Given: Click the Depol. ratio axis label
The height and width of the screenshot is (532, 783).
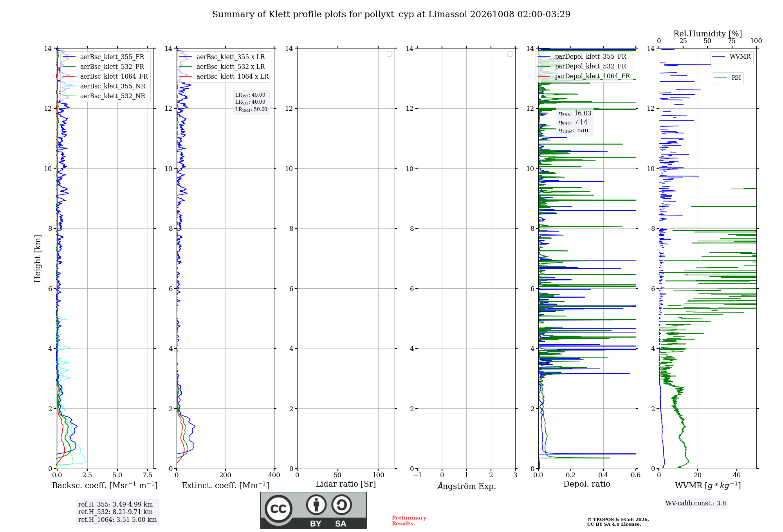Looking at the screenshot, I should (587, 484).
